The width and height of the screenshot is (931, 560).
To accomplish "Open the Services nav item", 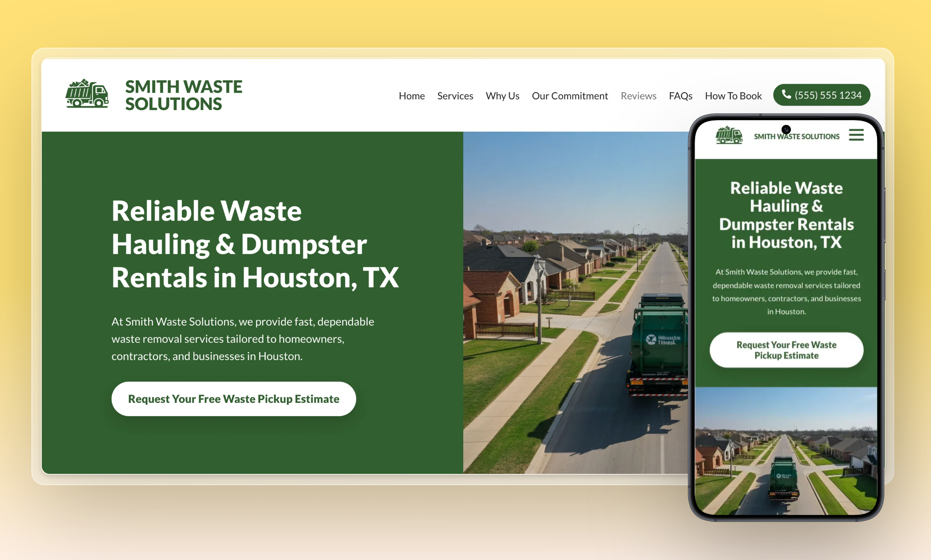I will tap(455, 96).
